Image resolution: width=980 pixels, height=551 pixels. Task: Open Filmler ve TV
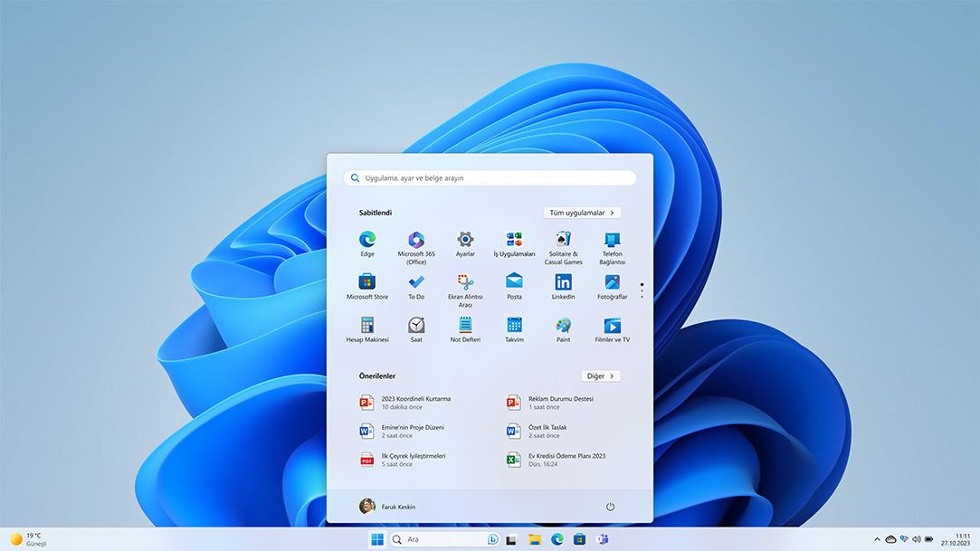pyautogui.click(x=611, y=328)
